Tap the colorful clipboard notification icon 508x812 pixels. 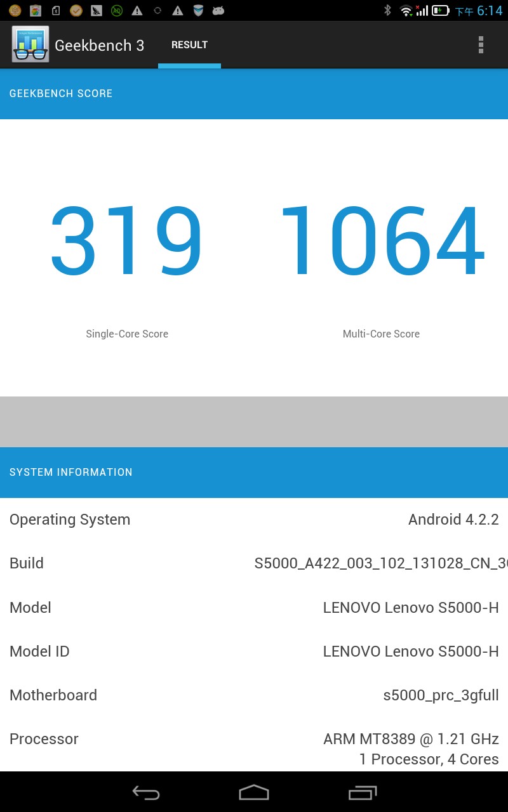36,11
